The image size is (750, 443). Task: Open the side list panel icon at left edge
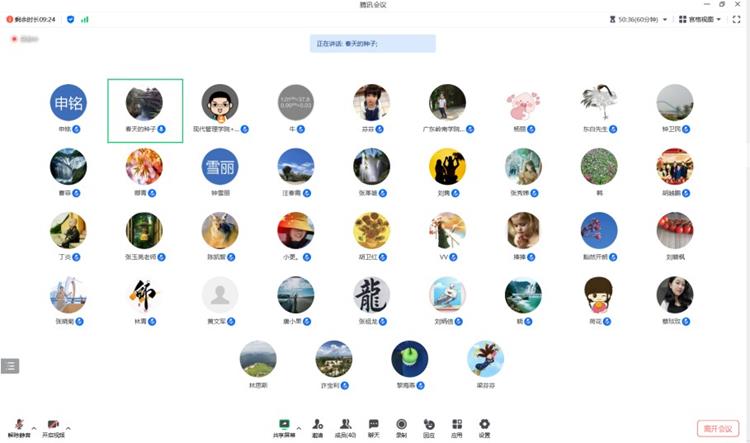click(x=9, y=365)
